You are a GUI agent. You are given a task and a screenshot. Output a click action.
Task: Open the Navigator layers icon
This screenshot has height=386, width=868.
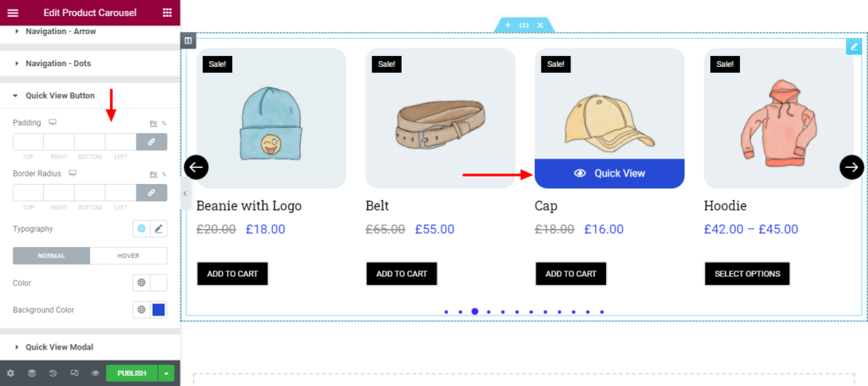[x=31, y=373]
